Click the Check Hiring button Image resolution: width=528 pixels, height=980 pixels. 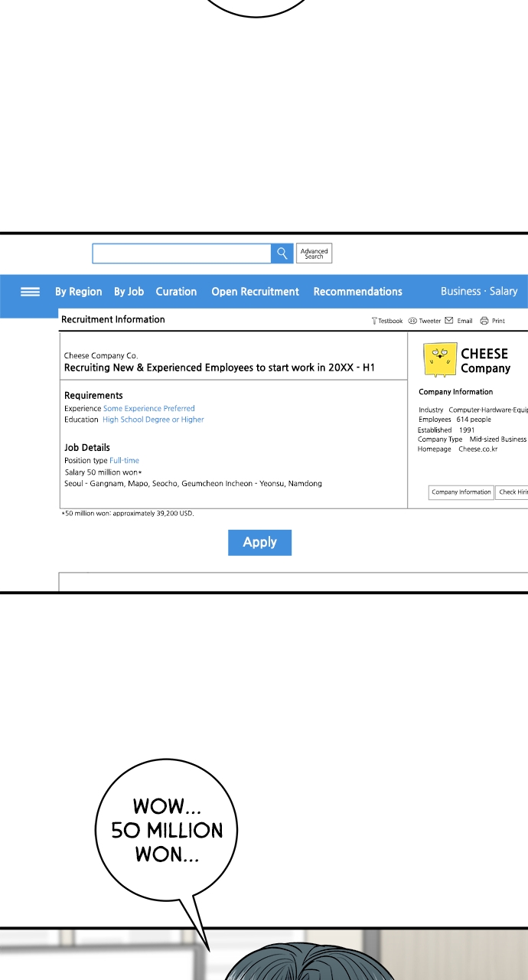pyautogui.click(x=512, y=492)
